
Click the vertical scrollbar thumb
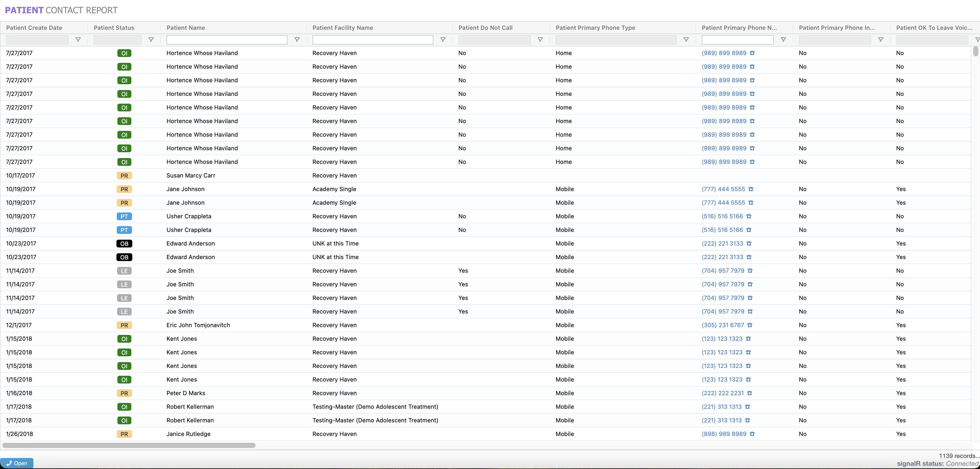(975, 51)
